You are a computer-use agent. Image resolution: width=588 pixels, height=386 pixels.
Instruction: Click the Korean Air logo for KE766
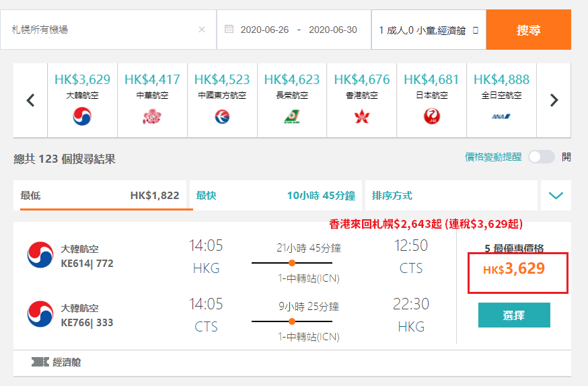click(40, 313)
